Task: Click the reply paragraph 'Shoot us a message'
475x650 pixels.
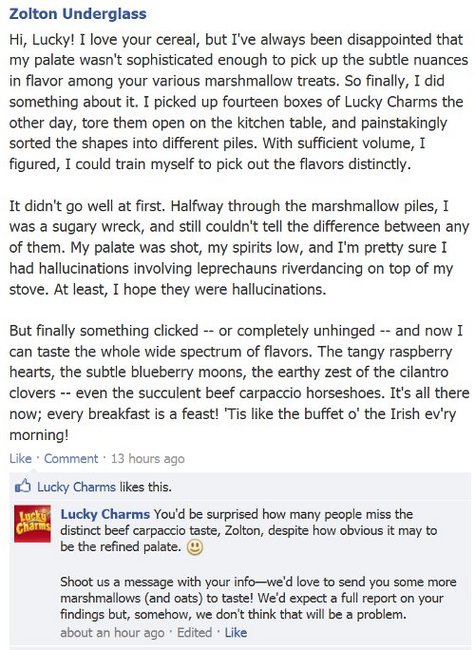Action: coord(258,598)
